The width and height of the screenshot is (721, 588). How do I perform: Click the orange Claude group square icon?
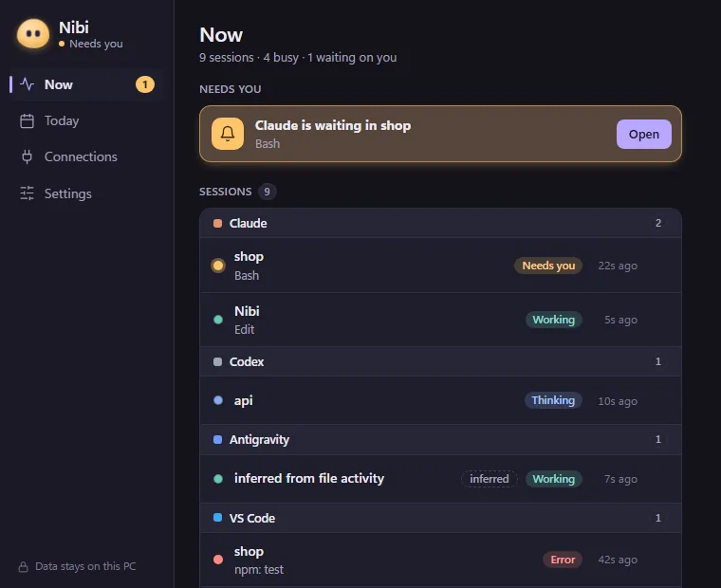point(218,224)
